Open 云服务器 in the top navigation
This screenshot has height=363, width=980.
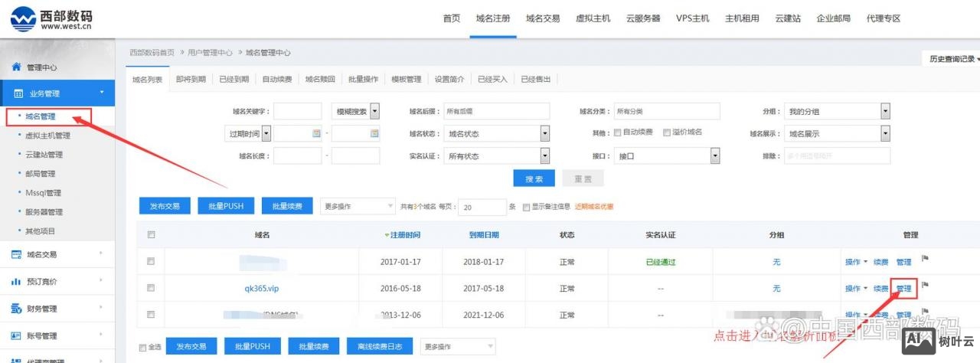tap(643, 18)
